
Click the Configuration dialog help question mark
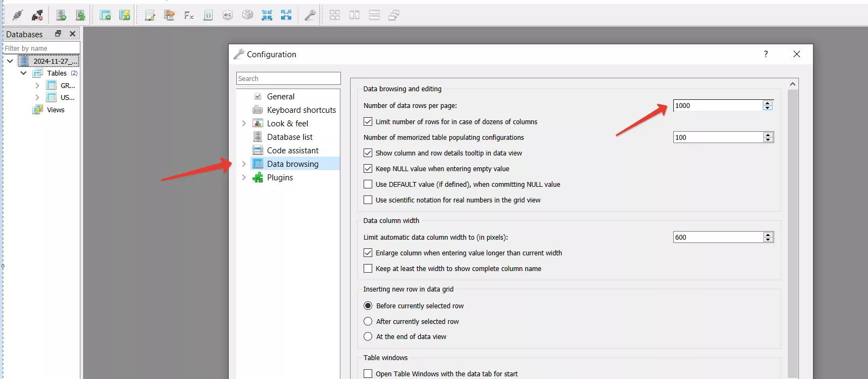tap(766, 54)
